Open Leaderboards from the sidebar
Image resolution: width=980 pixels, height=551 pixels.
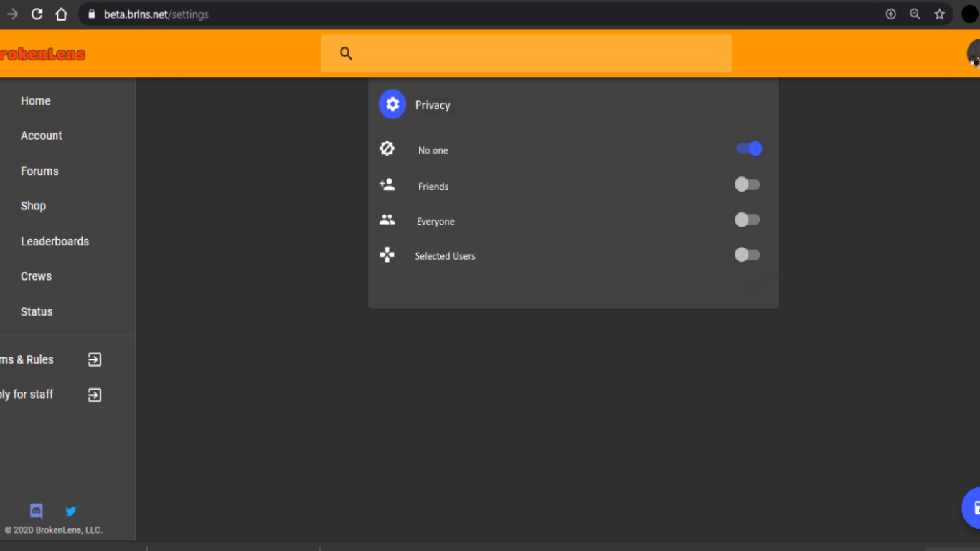pos(55,241)
